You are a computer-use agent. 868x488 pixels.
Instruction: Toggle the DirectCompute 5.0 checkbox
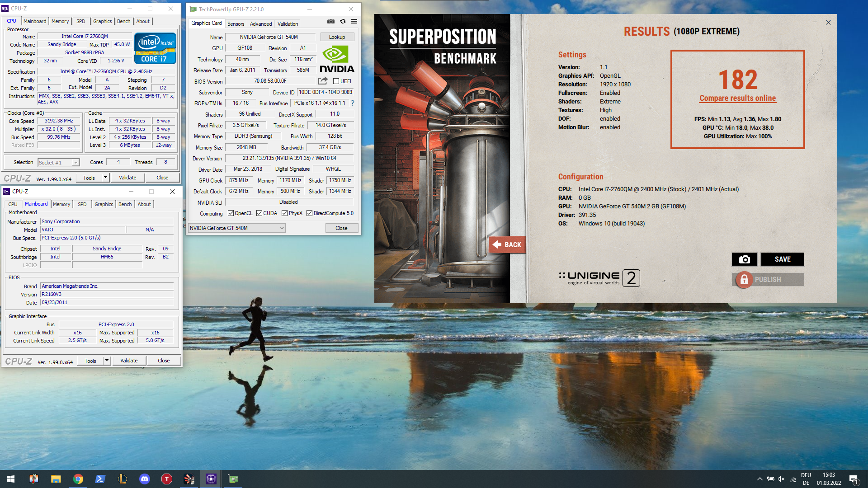coord(309,213)
